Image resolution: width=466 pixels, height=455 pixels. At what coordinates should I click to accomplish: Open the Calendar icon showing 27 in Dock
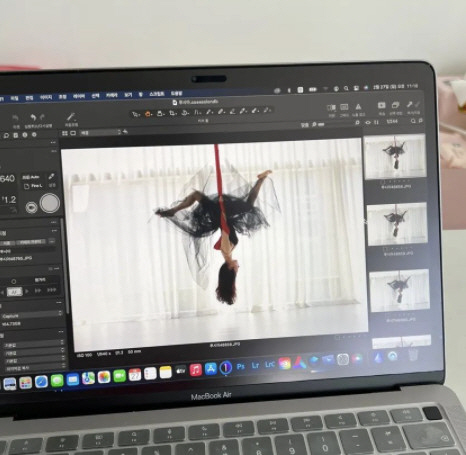point(135,375)
